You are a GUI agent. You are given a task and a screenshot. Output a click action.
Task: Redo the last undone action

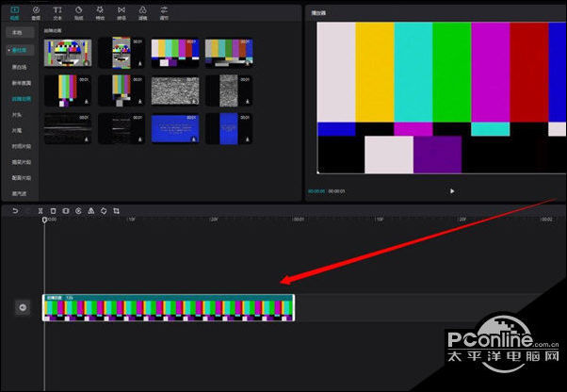click(28, 210)
